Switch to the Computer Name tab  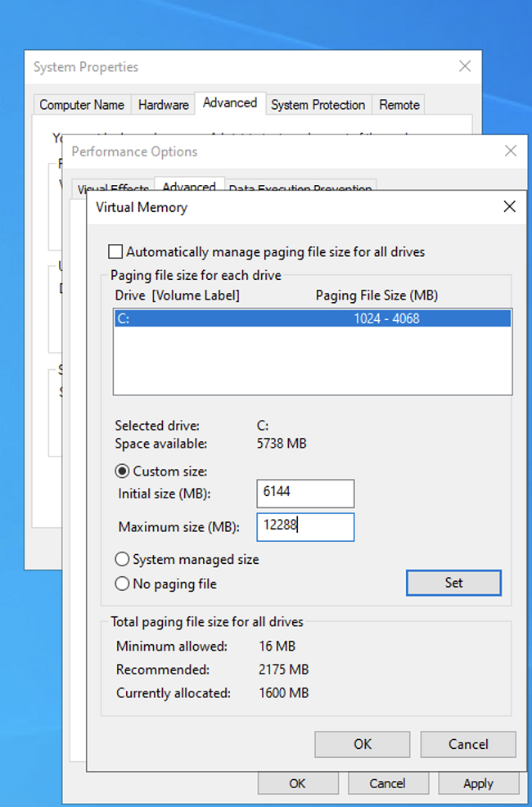click(82, 105)
